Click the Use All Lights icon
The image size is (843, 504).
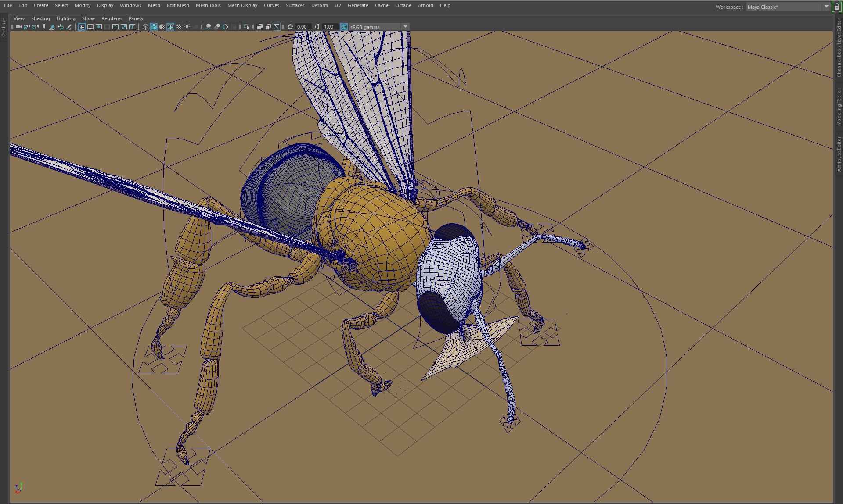187,27
